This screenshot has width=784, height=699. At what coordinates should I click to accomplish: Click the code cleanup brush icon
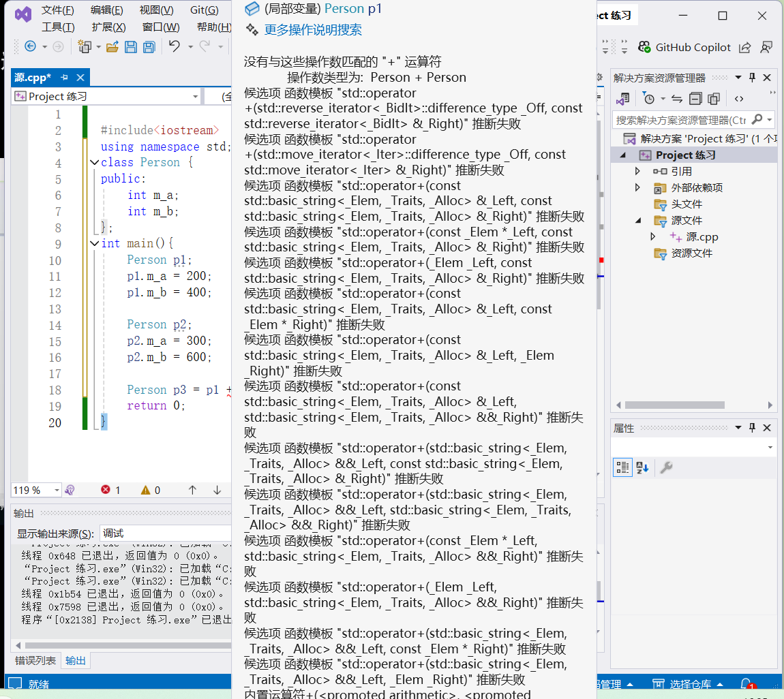(70, 490)
